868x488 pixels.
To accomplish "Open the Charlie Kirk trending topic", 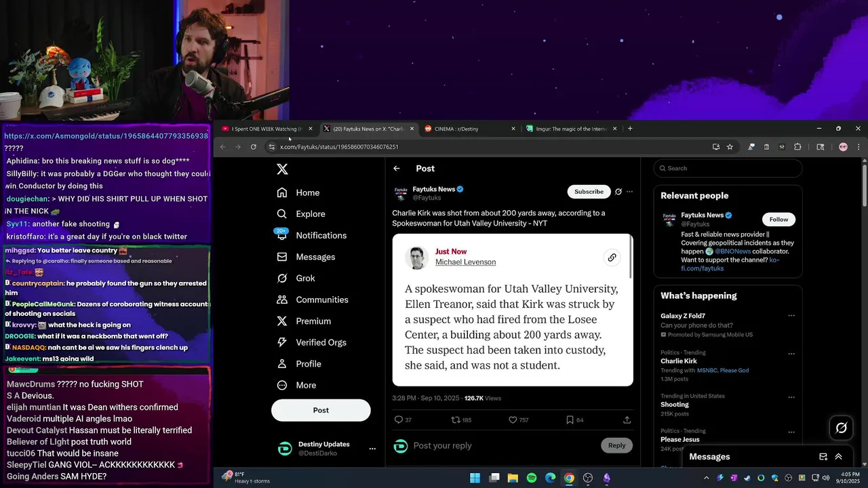I will (x=679, y=361).
